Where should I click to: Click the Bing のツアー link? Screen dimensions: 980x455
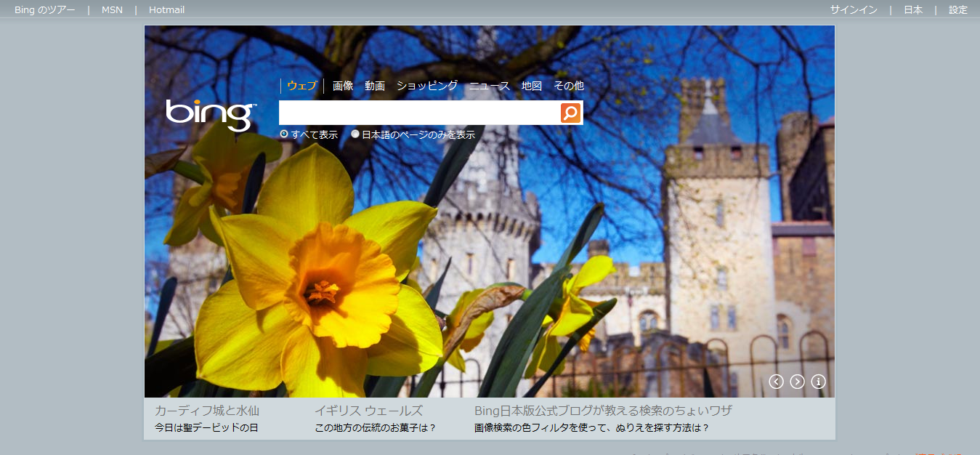click(x=44, y=10)
